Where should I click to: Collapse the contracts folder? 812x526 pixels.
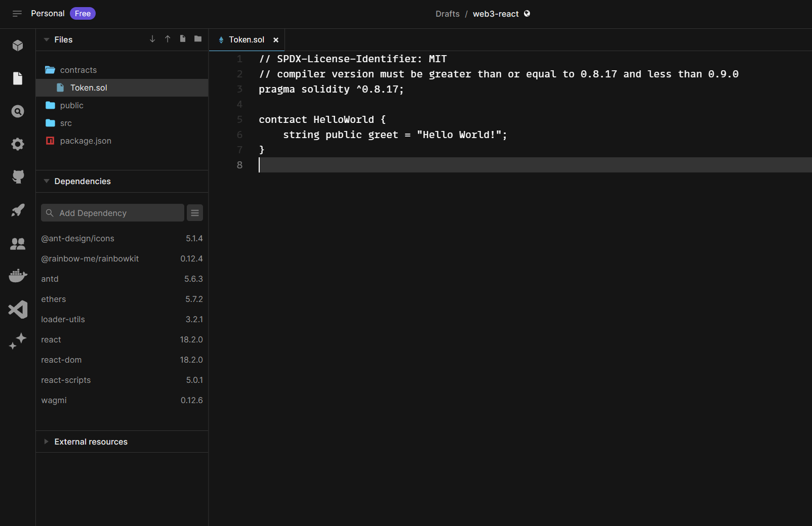122,70
